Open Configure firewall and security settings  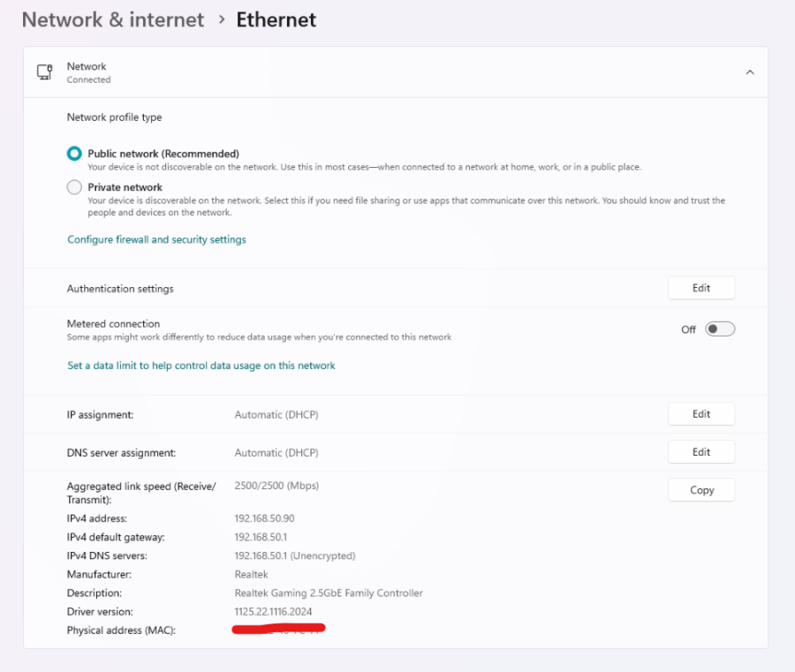pyautogui.click(x=156, y=239)
